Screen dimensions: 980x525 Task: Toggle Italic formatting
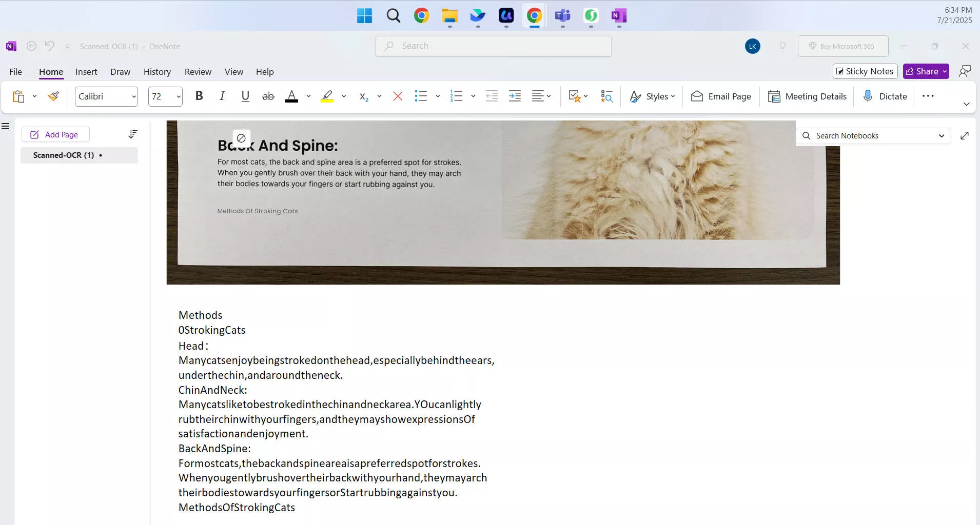pos(222,96)
